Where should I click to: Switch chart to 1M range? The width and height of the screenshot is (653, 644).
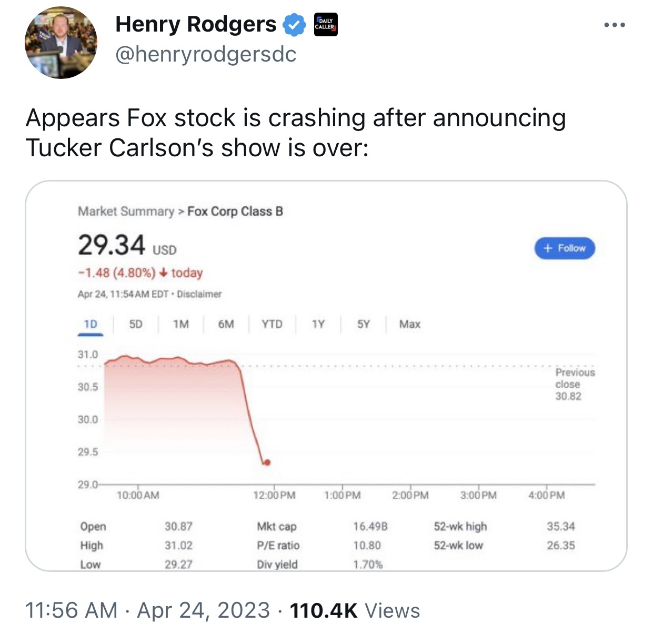181,324
